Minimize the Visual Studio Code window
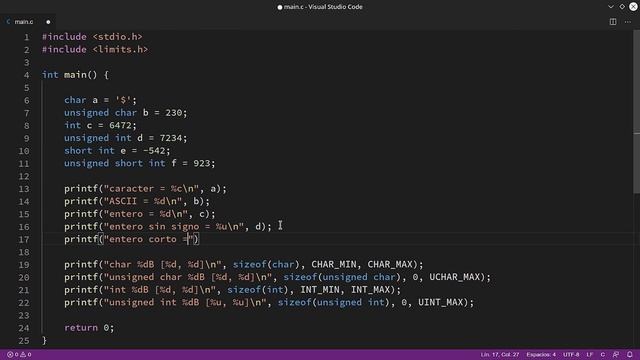The image size is (640, 360). click(610, 7)
